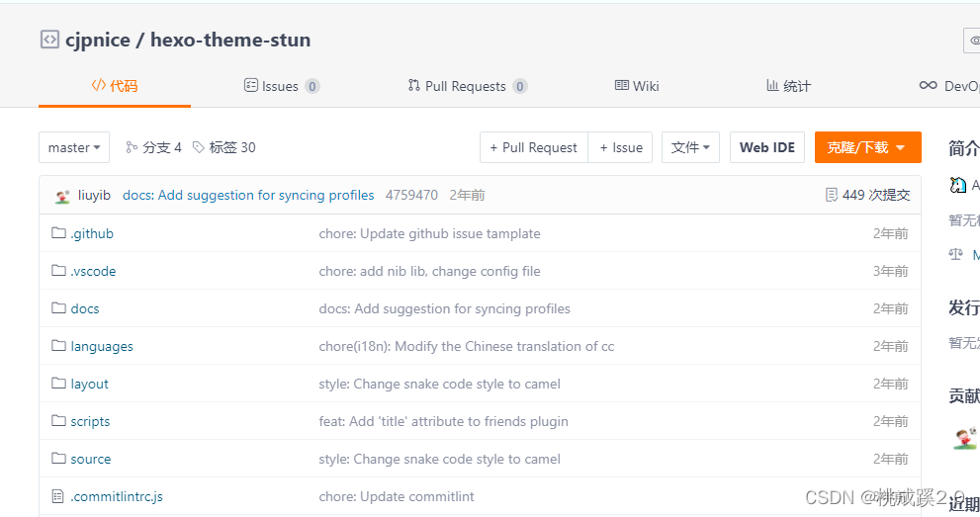Open layout's 'style: Change snake code style' commit
The image size is (980, 517).
tap(439, 384)
